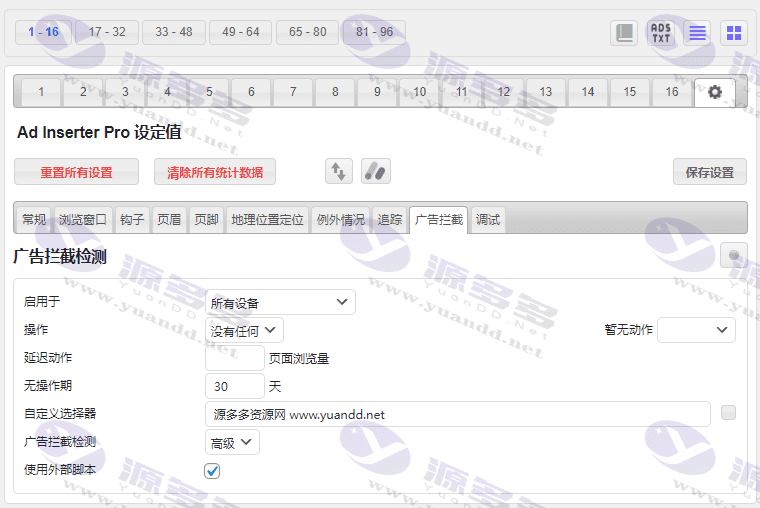Open block tab 15
Screen dimensions: 760x508
(630, 92)
